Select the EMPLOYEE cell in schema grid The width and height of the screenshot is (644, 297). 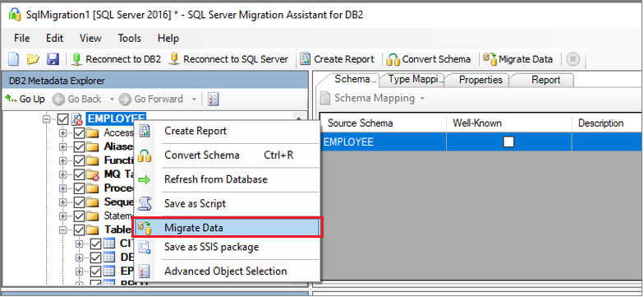tap(383, 142)
